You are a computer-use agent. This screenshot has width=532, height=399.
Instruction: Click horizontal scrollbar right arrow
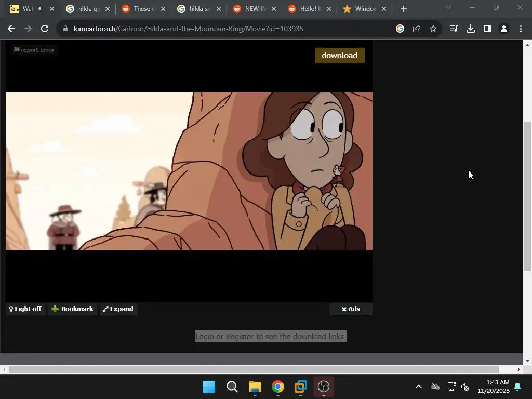[519, 369]
